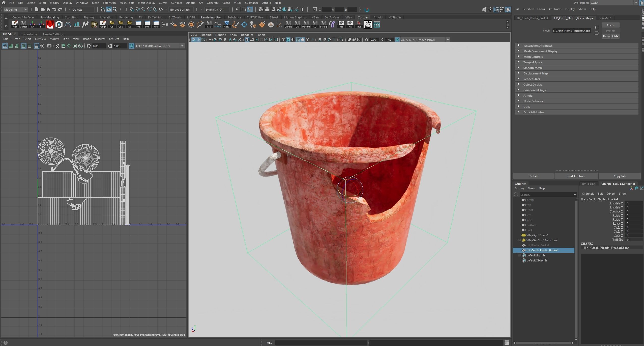
Task: Toggle viewport color management button
Action: click(x=397, y=40)
